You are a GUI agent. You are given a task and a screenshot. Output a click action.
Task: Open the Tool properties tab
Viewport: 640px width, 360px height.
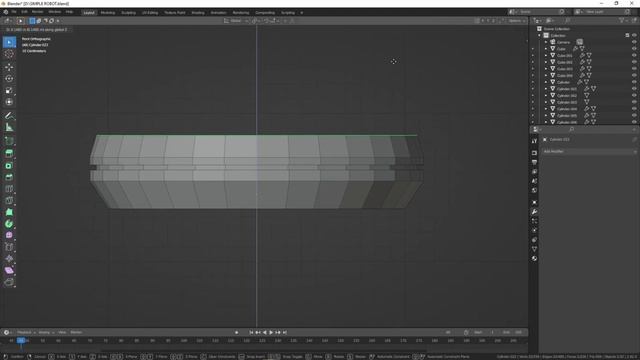pyautogui.click(x=534, y=141)
